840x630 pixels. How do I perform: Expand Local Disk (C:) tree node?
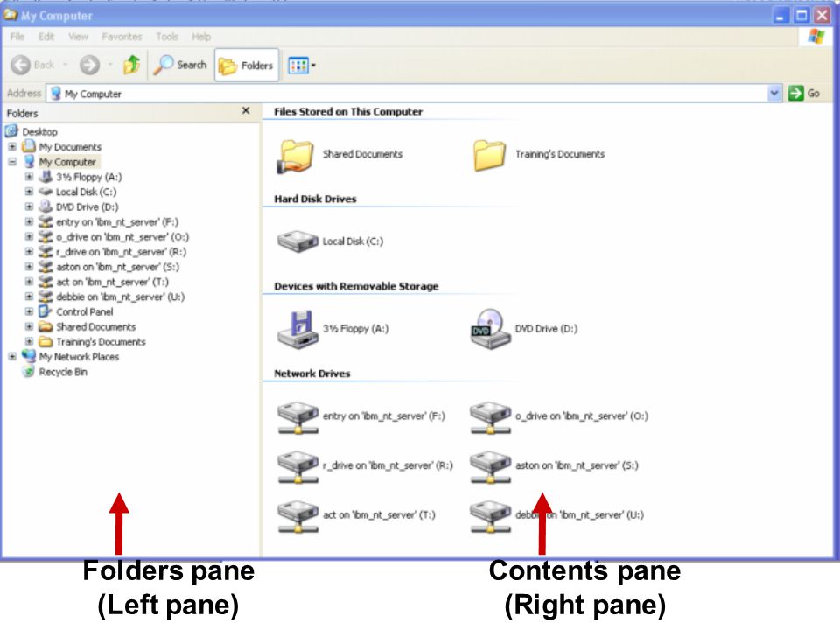point(30,192)
